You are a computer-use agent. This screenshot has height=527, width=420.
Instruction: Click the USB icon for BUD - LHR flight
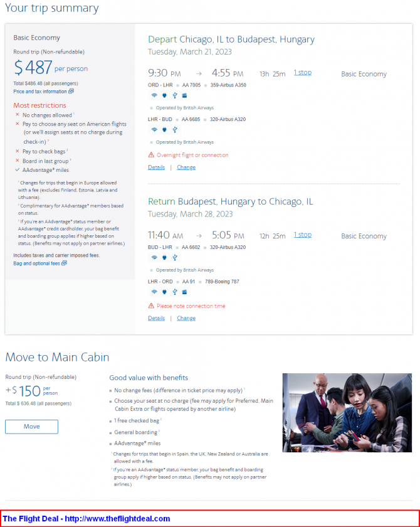(174, 257)
